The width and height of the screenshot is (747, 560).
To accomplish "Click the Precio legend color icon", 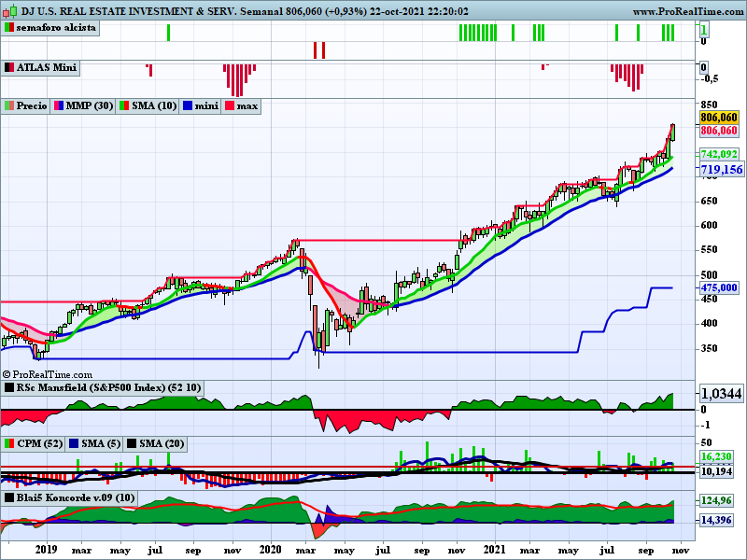I will [x=9, y=105].
